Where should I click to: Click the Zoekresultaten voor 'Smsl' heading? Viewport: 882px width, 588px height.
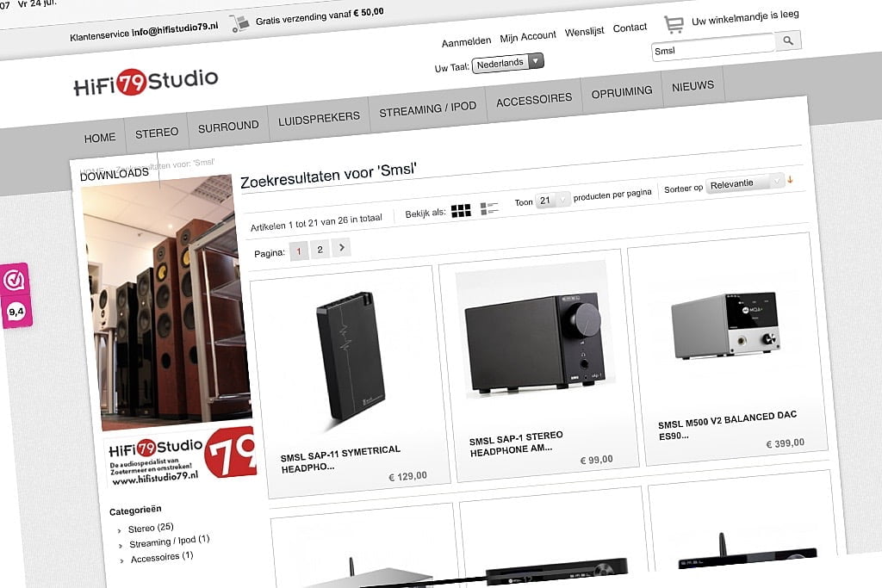[x=328, y=176]
